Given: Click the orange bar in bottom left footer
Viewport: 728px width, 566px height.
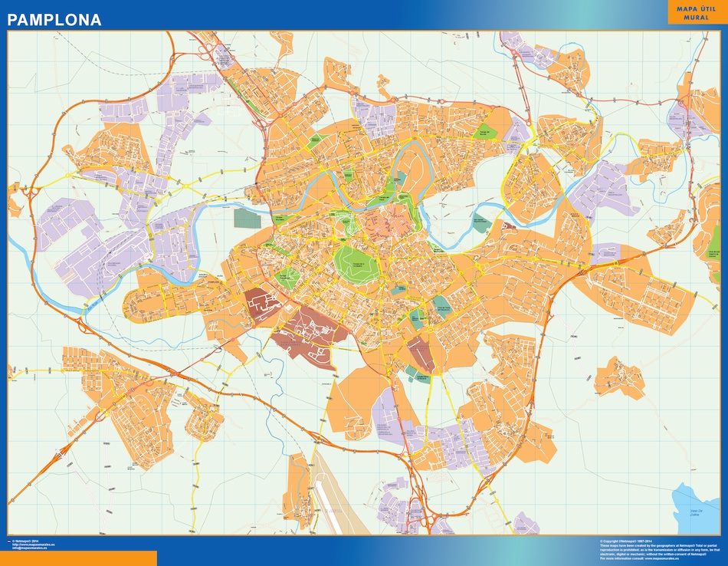Looking at the screenshot, I should (78, 558).
